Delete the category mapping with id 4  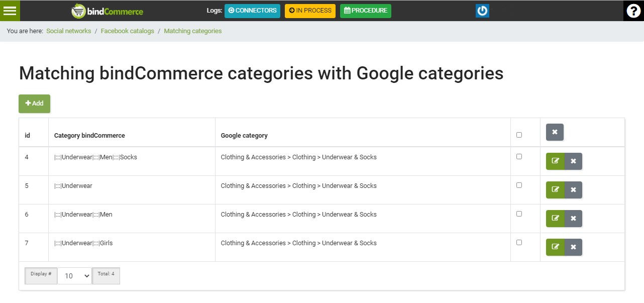point(573,161)
